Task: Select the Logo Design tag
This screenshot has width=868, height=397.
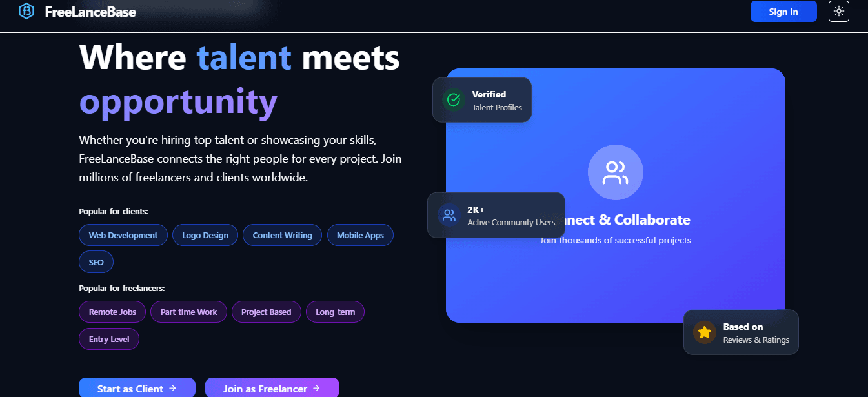Action: [x=205, y=235]
